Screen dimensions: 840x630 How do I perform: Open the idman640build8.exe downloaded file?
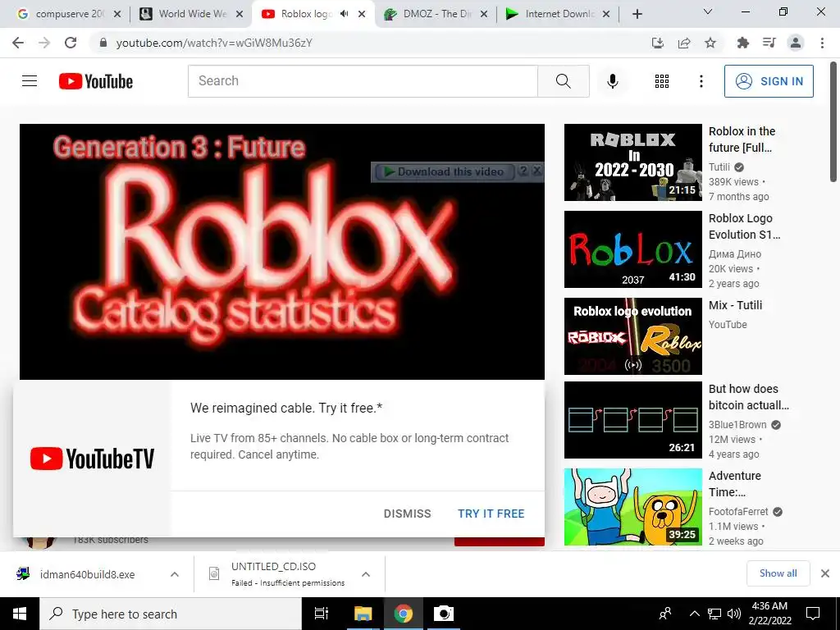click(x=87, y=574)
